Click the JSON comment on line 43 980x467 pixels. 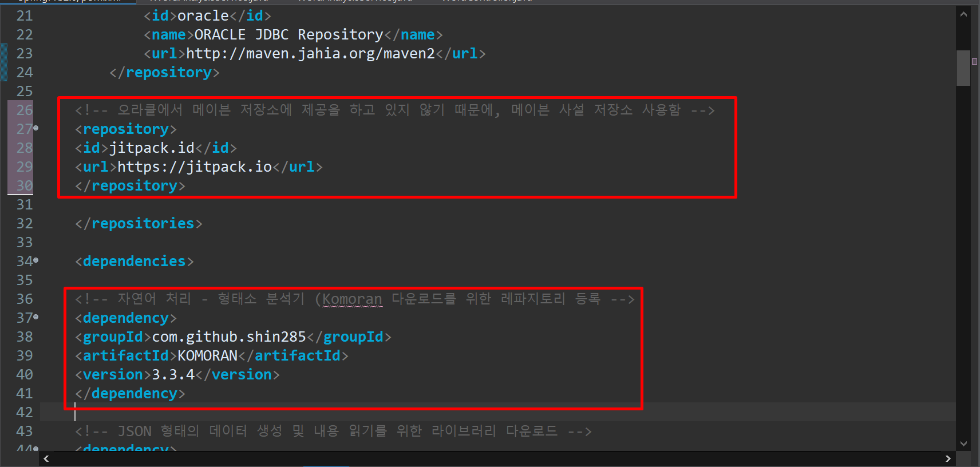[x=333, y=431]
